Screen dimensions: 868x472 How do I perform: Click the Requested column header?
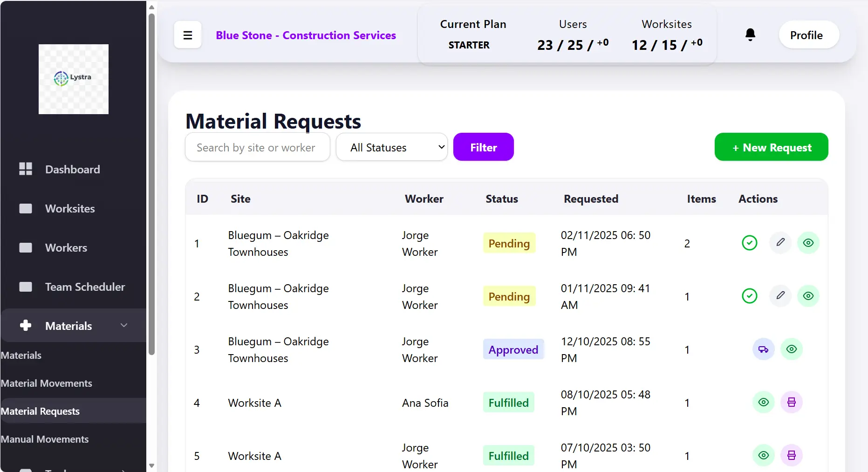[x=591, y=199]
